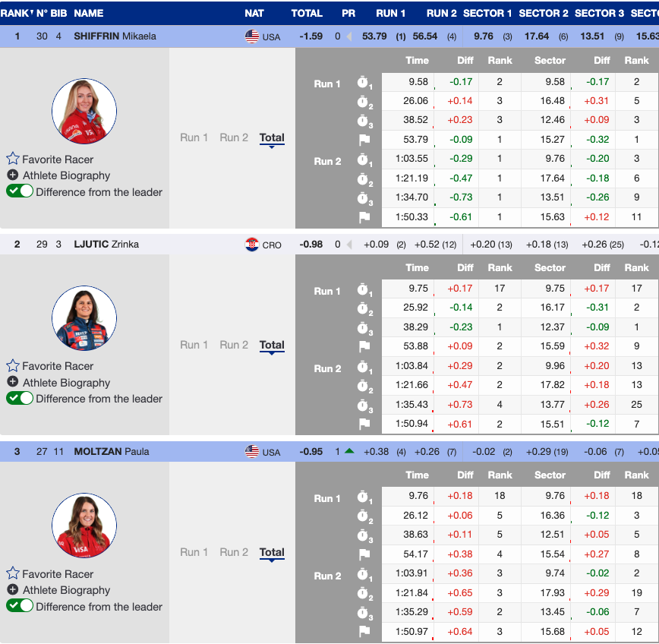659x644 pixels.
Task: Click Moltzan's Favorite Racer star icon
Action: (x=13, y=573)
